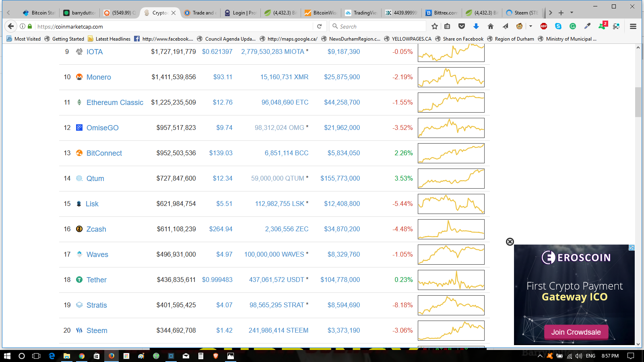Screen dimensions: 644x362
Task: Reload the coinmarketcap page
Action: click(x=320, y=26)
